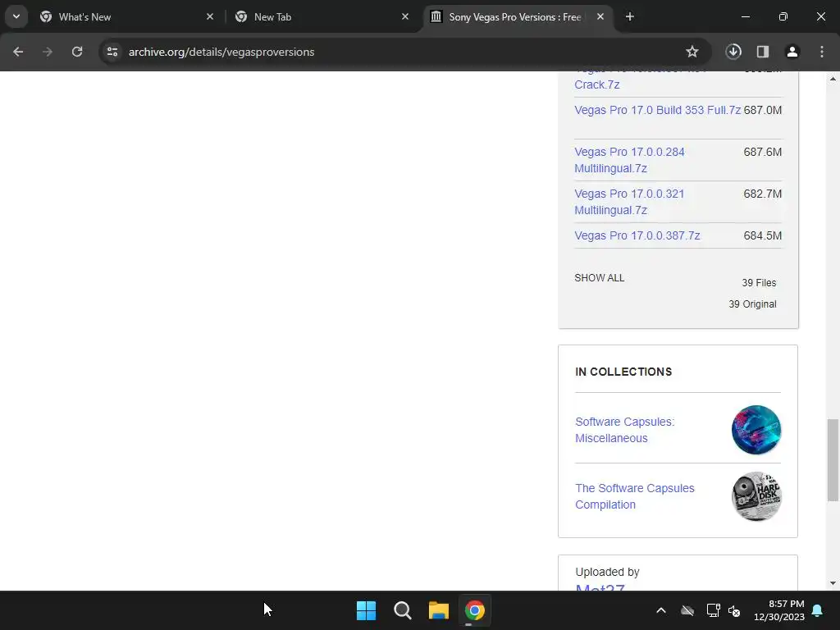Click the Software Capsules Miscellaneous thumbnail
This screenshot has width=840, height=630.
756,430
